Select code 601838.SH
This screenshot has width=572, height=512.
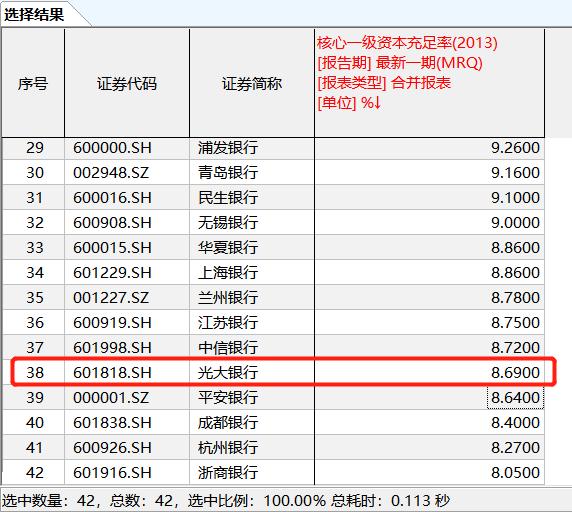112,423
